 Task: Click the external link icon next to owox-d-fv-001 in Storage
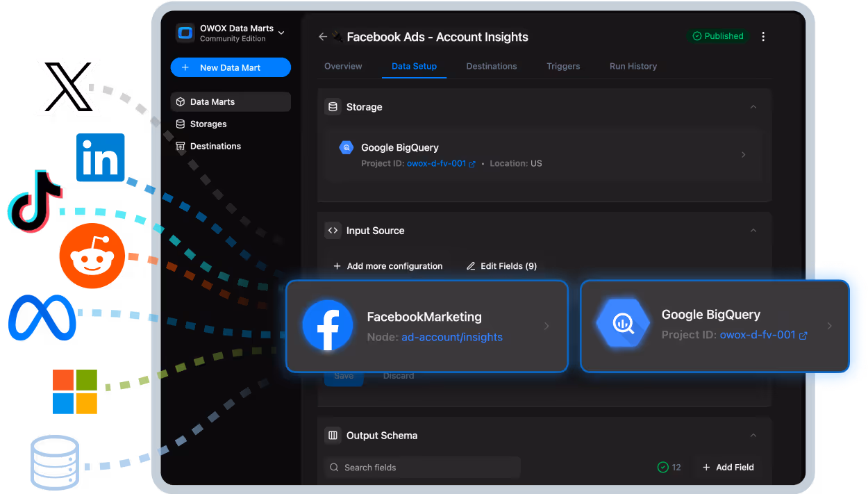[472, 164]
